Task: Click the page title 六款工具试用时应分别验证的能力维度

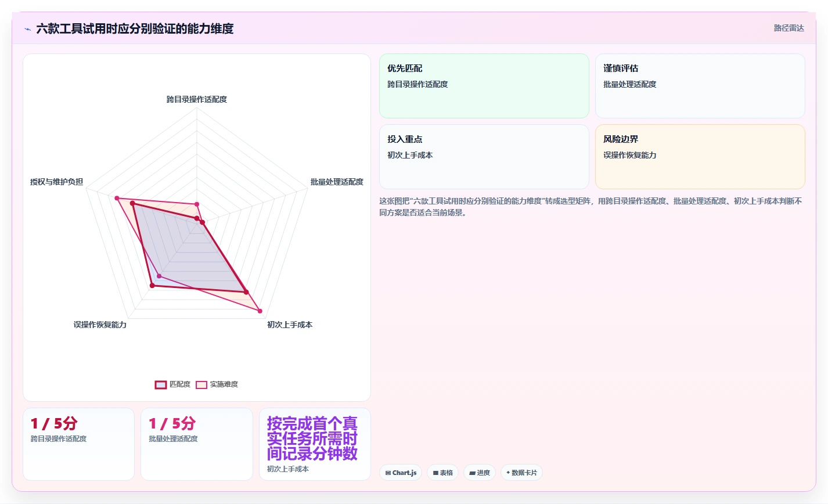Action: [135, 28]
